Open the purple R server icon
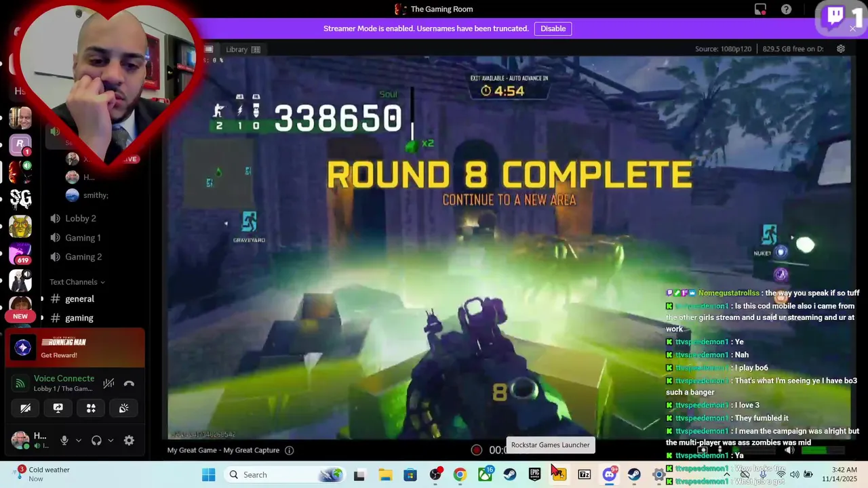 pyautogui.click(x=20, y=144)
